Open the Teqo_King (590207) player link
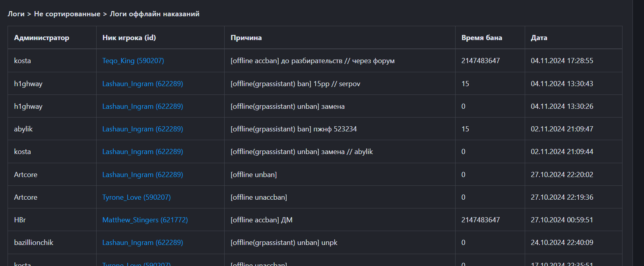 click(133, 61)
